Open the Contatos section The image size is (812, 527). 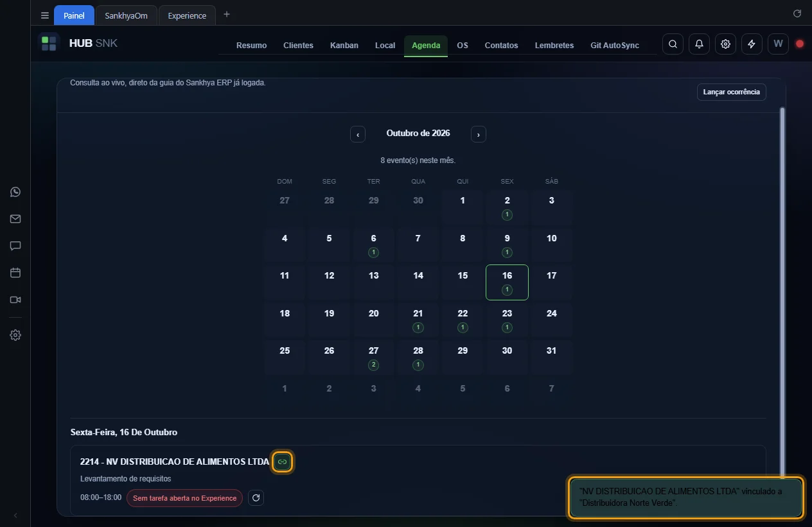pyautogui.click(x=501, y=46)
